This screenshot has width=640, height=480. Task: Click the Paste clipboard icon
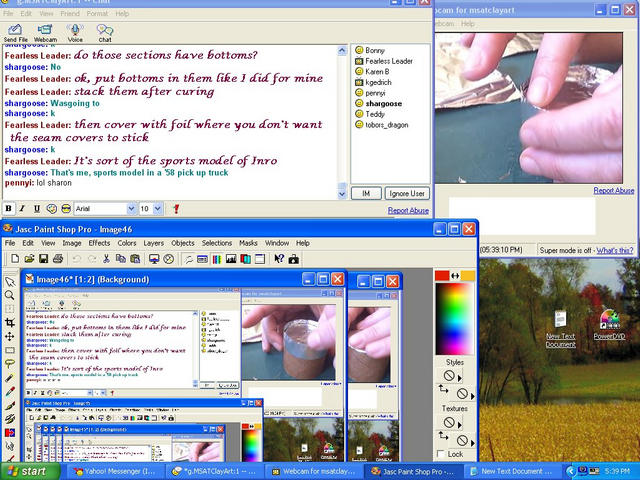point(135,259)
